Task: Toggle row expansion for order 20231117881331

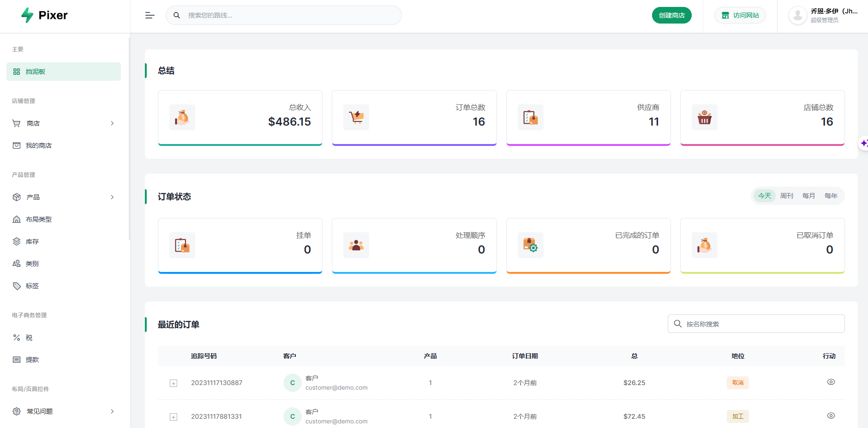Action: [x=174, y=416]
